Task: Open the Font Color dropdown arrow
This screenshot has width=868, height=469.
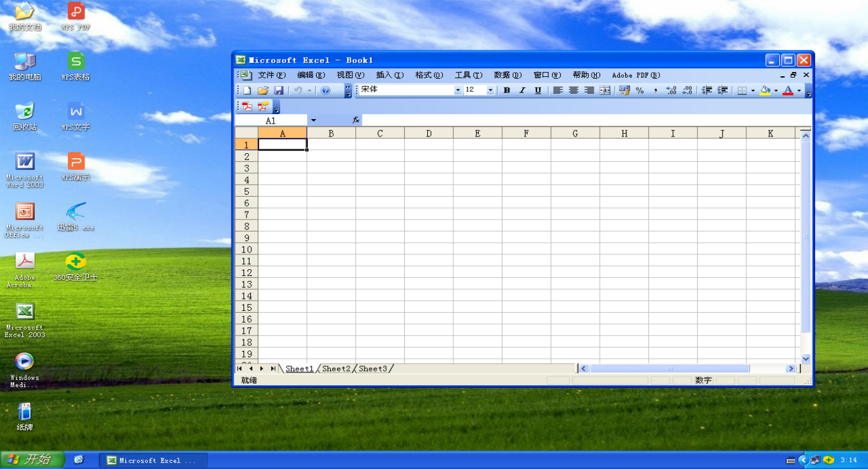Action: pos(798,91)
